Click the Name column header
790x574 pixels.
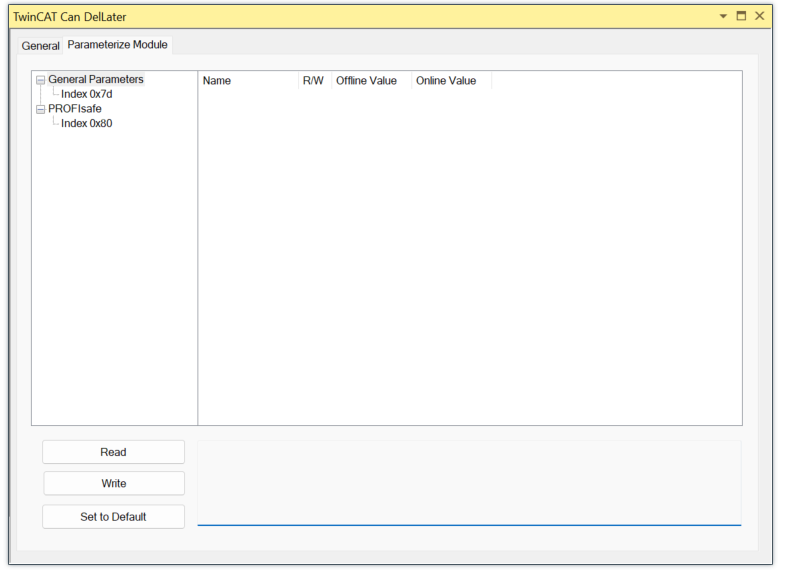[248, 81]
